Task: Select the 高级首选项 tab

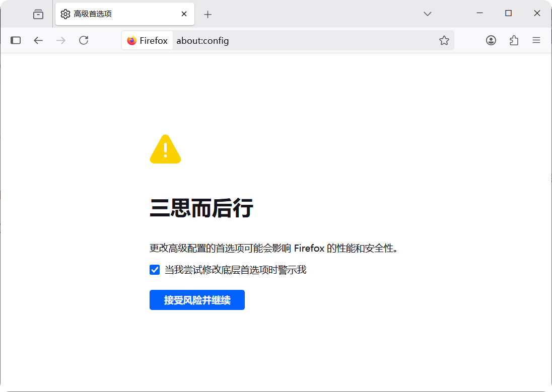Action: [116, 14]
